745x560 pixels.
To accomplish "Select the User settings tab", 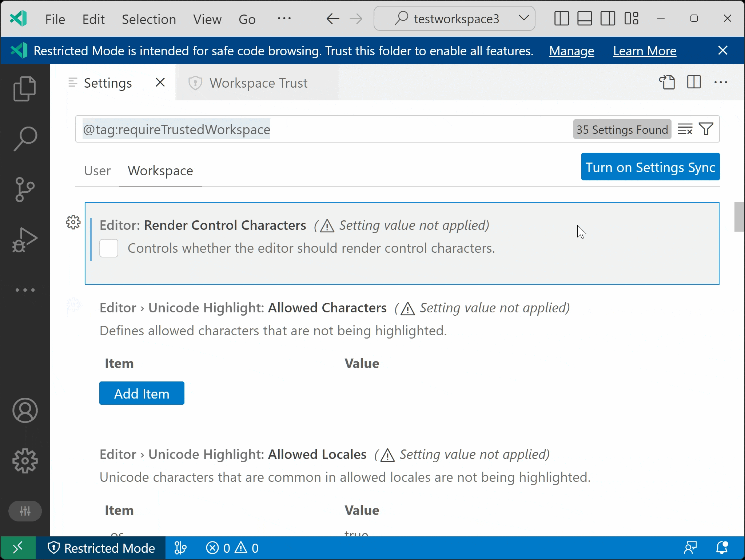I will tap(97, 171).
